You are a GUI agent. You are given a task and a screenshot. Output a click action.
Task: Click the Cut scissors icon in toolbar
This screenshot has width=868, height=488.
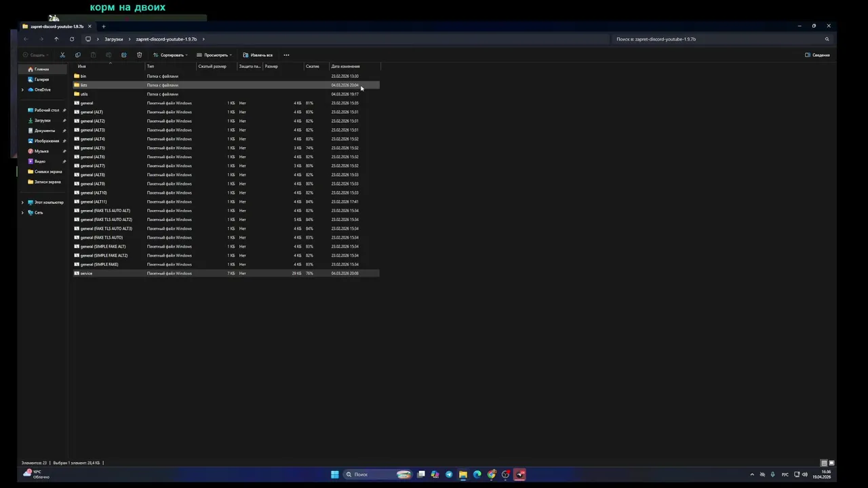(x=62, y=55)
